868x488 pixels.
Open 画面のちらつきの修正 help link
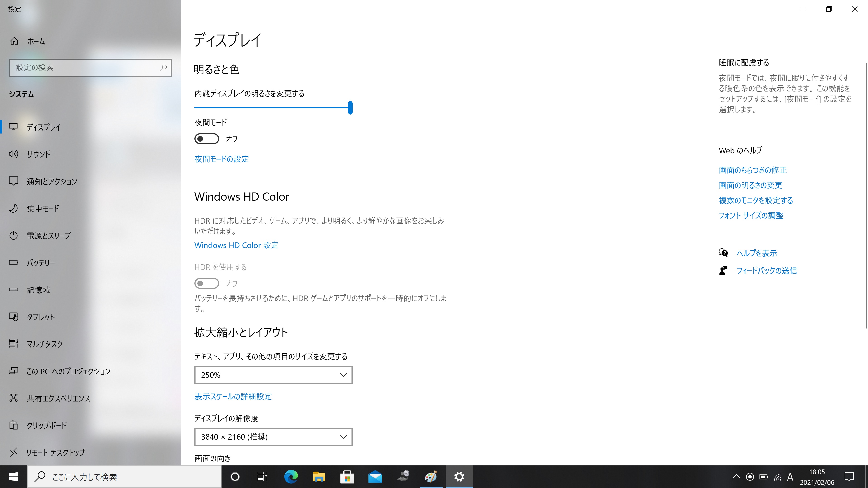coord(752,170)
